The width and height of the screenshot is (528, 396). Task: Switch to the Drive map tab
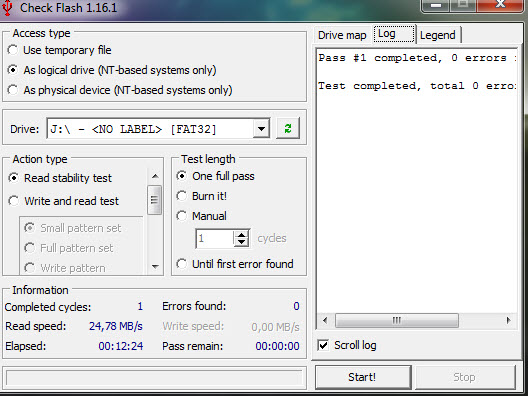(342, 35)
